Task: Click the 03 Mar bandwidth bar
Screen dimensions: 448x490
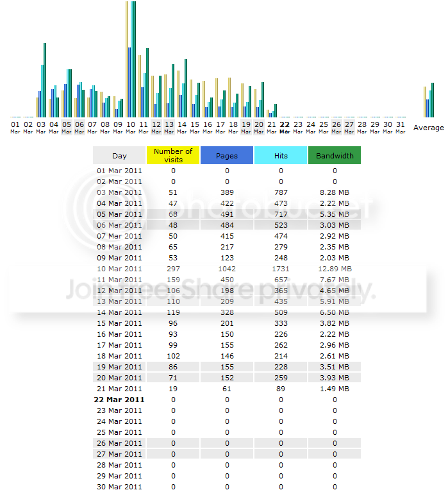Action: 45,80
